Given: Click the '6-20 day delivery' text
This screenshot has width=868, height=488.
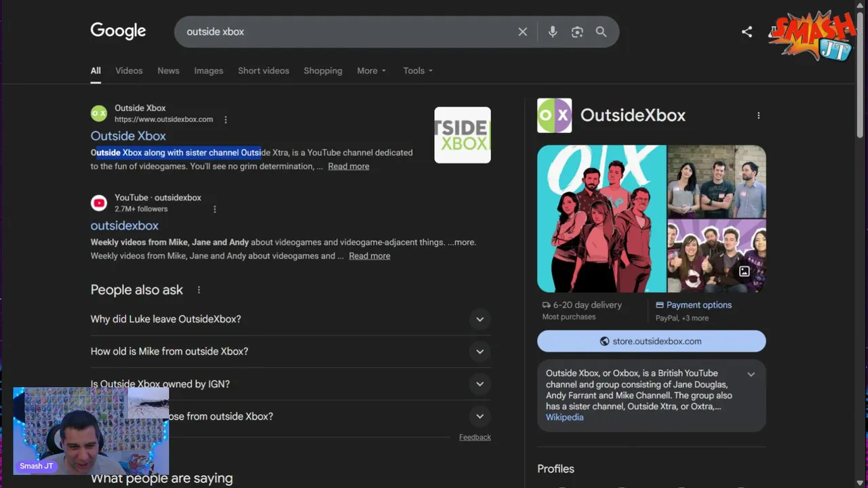Looking at the screenshot, I should click(x=587, y=305).
